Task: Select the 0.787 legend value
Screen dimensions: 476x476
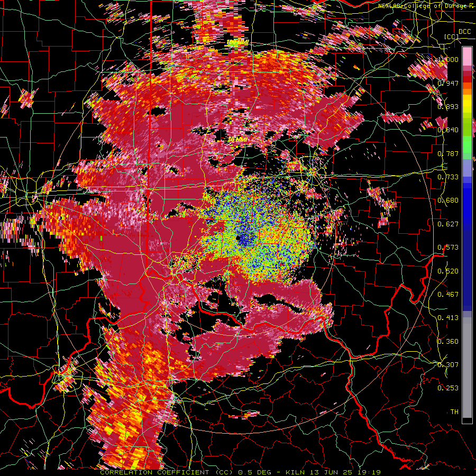Action: (448, 153)
